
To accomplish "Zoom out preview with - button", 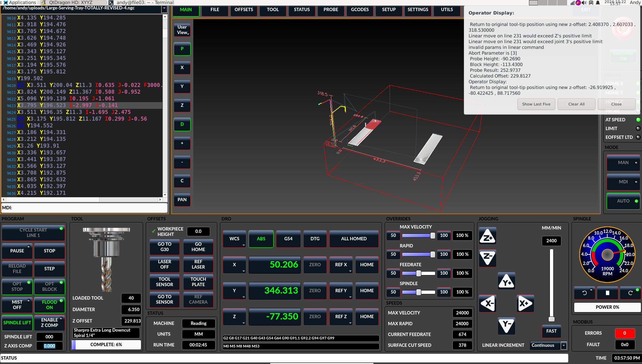I will (x=182, y=162).
